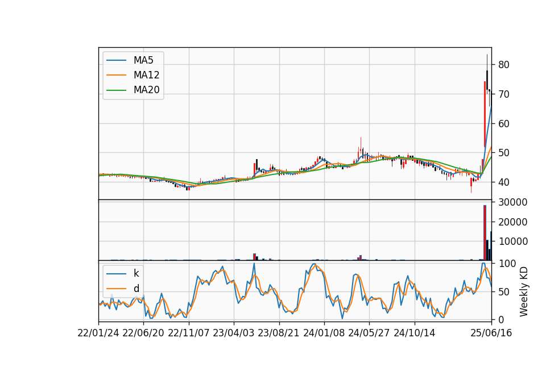Click the blue k legend line swatch
This screenshot has height=392, width=546.
pos(116,274)
